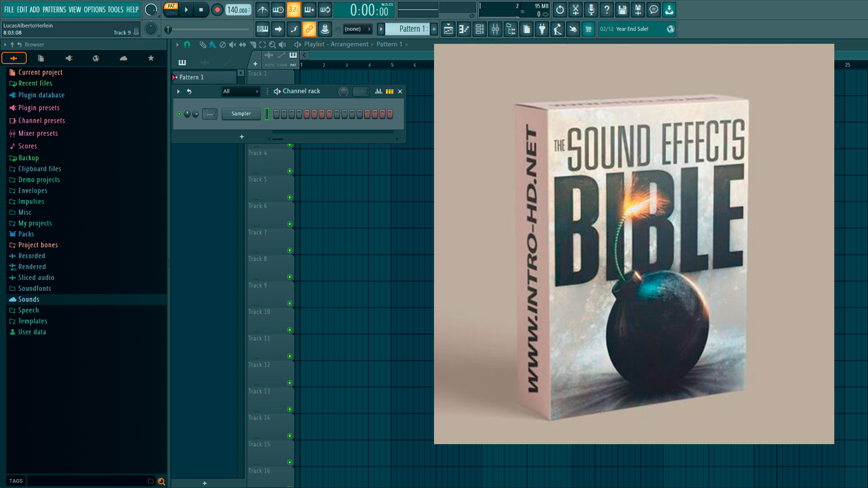Open the OPTIONS menu
Viewport: 868px width, 488px height.
[95, 10]
